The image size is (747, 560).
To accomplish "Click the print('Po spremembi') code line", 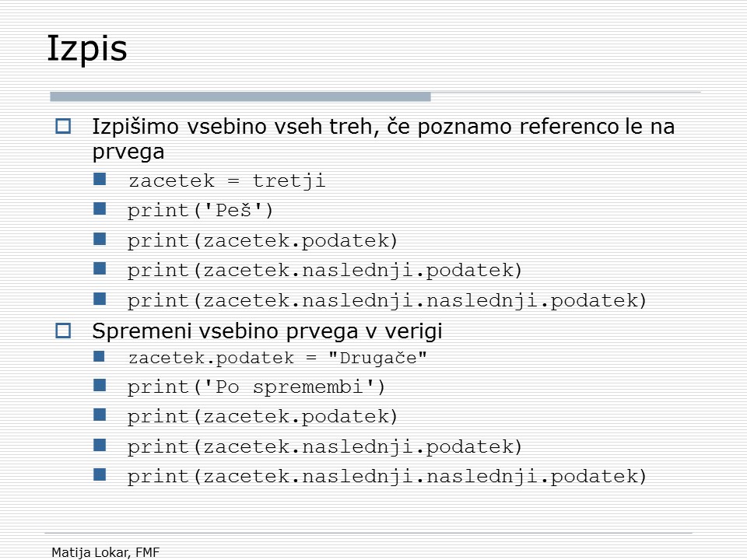I will pyautogui.click(x=257, y=387).
